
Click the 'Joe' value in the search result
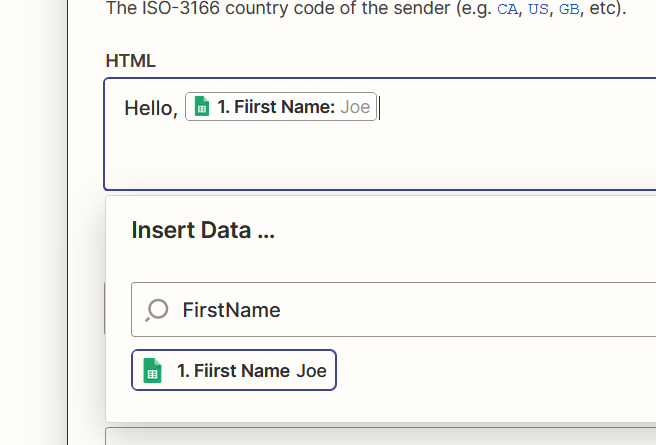(311, 370)
